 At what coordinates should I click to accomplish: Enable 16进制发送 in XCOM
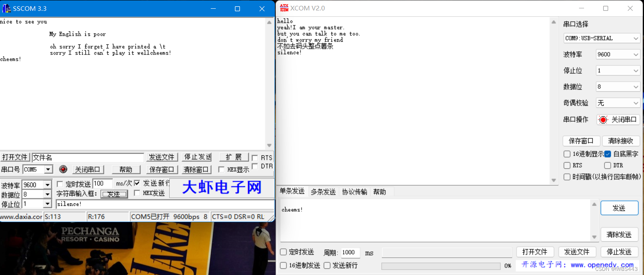pos(283,265)
